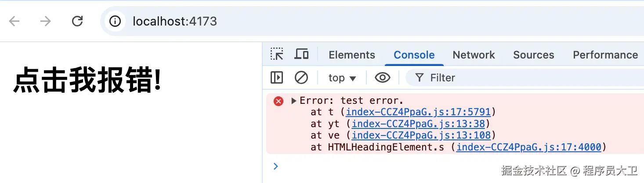Click the browser forward arrow
644x183 pixels.
click(x=46, y=21)
